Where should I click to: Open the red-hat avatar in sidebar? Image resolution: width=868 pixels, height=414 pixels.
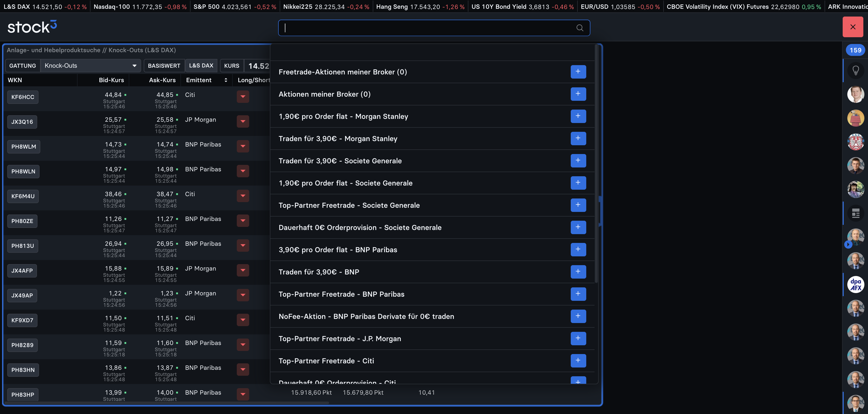[856, 118]
